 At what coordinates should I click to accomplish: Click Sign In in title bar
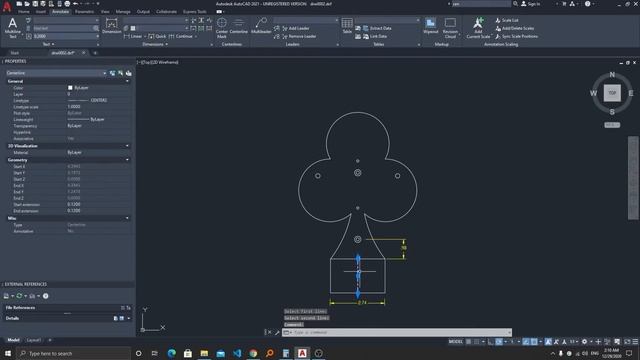pyautogui.click(x=530, y=4)
